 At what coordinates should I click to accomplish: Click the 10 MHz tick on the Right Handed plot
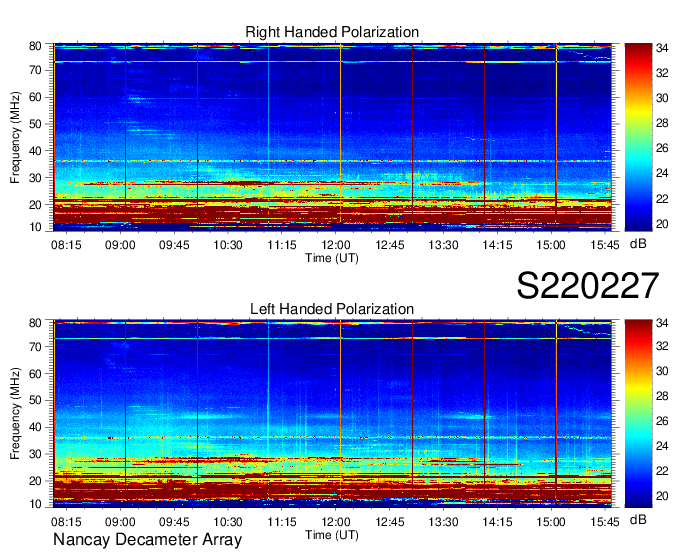pos(35,227)
